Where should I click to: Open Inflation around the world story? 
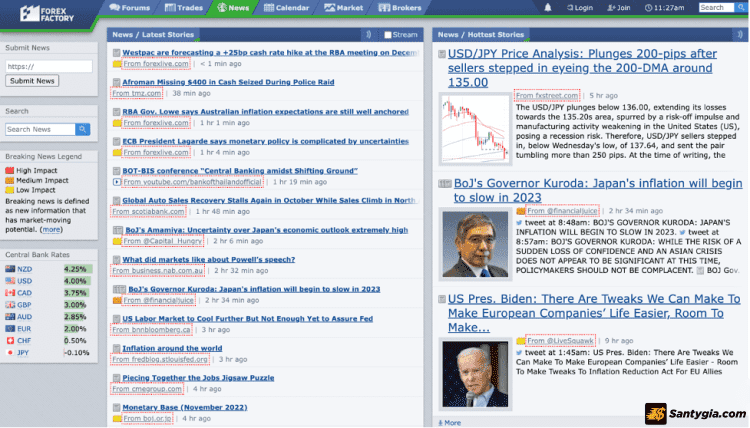point(172,349)
